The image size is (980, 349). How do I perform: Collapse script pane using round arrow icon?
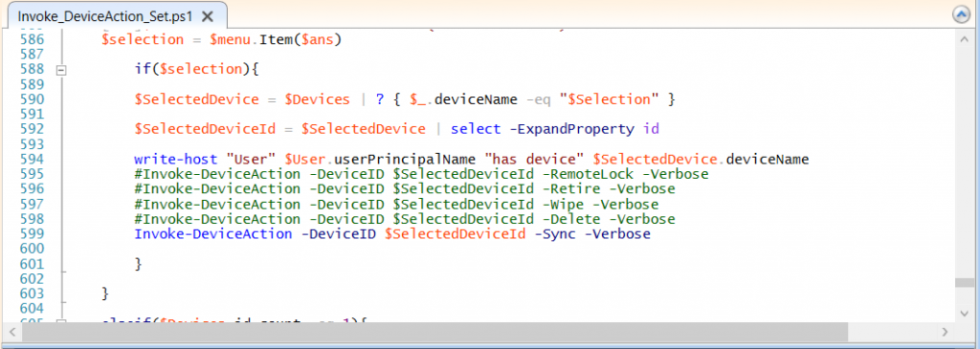[961, 14]
